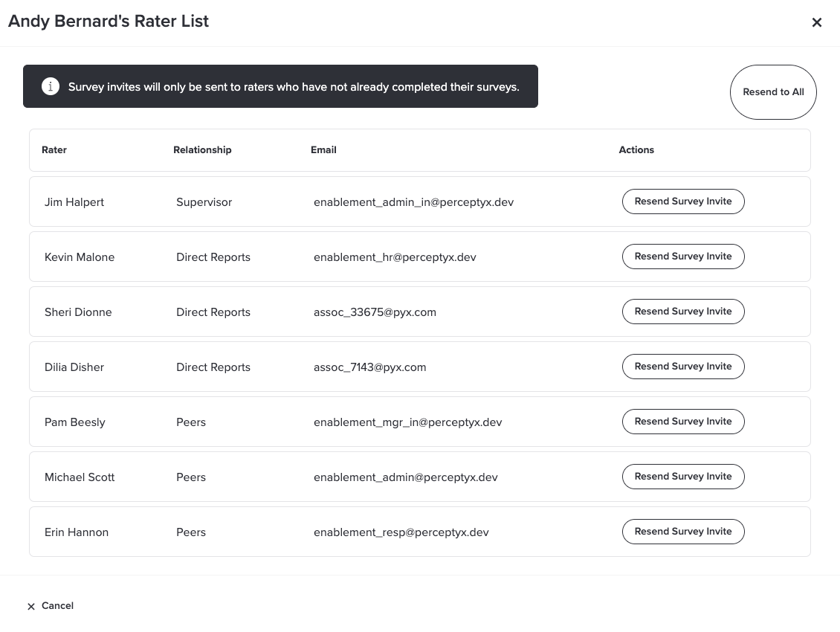
Task: Click email enablement_admin@perceptyx.dev
Action: click(x=406, y=477)
